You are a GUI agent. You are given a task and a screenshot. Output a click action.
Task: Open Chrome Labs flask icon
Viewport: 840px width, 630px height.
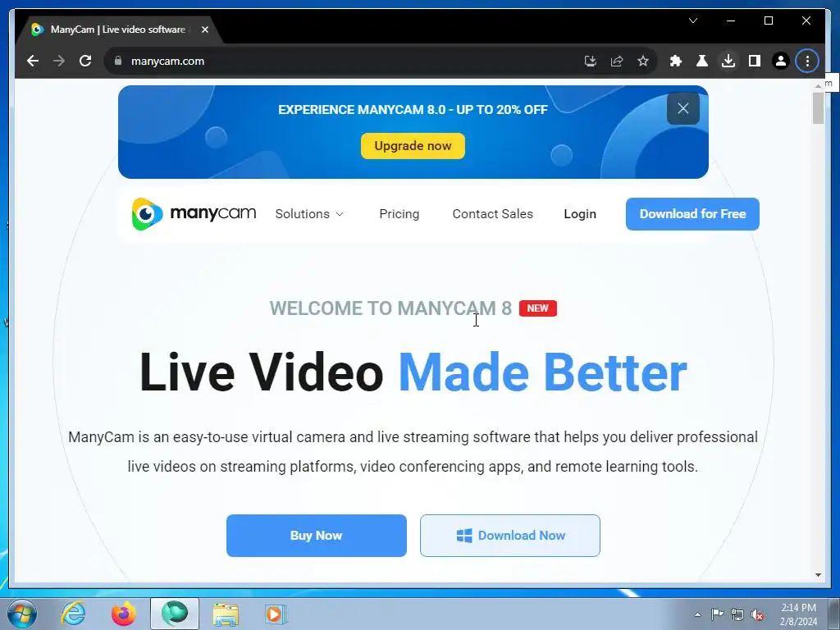click(x=702, y=61)
